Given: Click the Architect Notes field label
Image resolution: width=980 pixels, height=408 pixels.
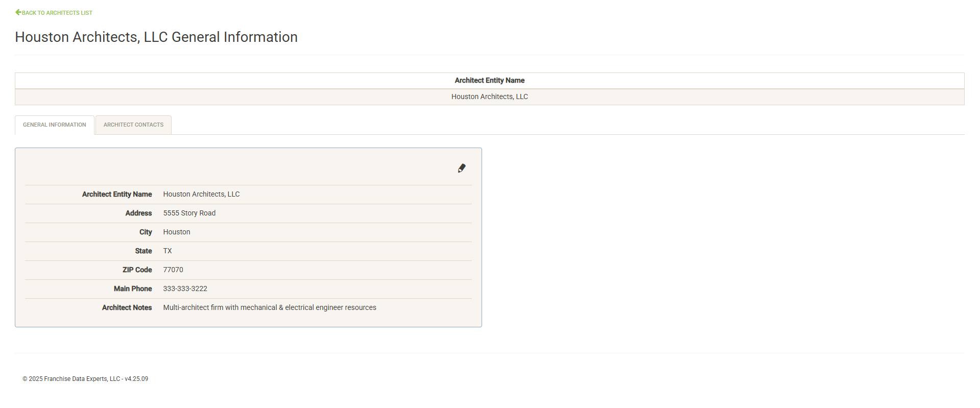Looking at the screenshot, I should (127, 308).
